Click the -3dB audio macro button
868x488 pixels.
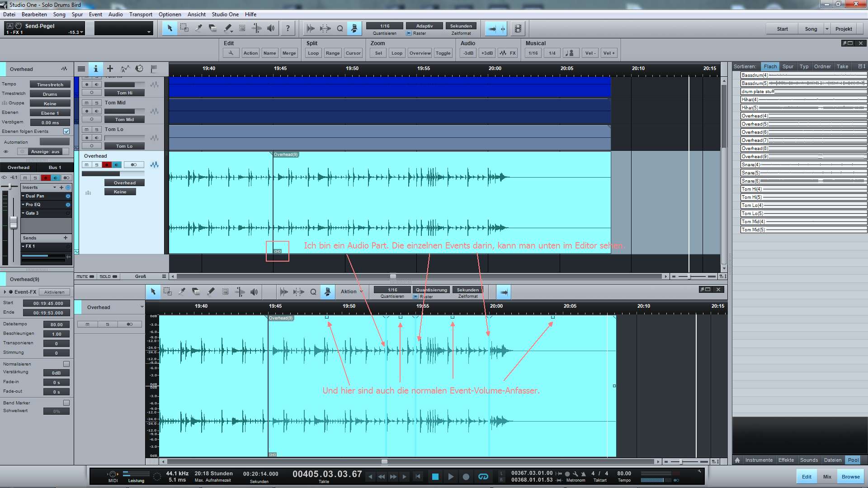468,53
